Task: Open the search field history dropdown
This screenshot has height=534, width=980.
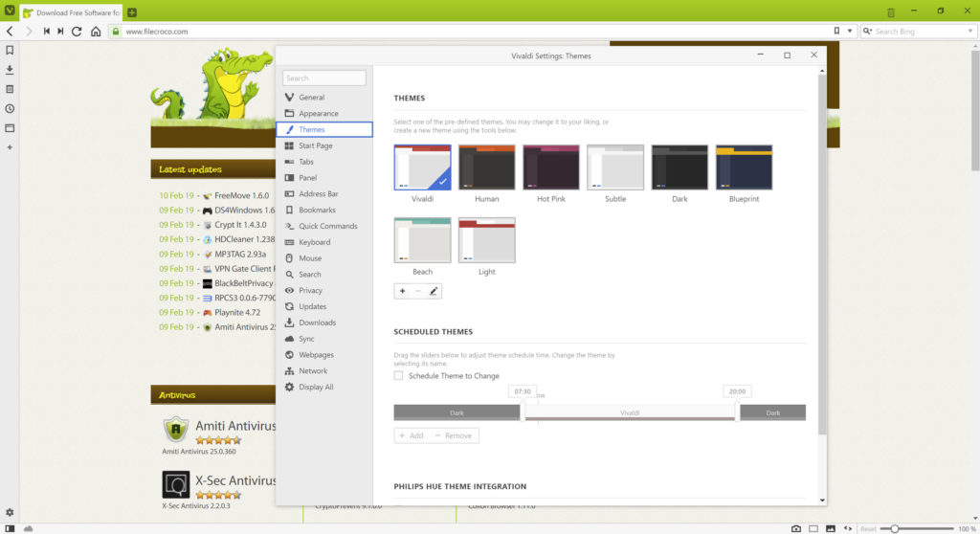Action: (x=969, y=31)
